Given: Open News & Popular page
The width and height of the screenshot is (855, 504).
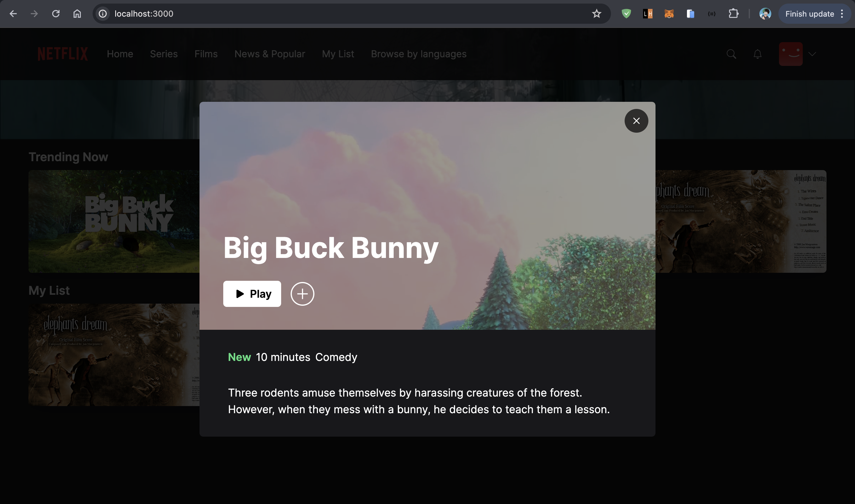Looking at the screenshot, I should [270, 54].
